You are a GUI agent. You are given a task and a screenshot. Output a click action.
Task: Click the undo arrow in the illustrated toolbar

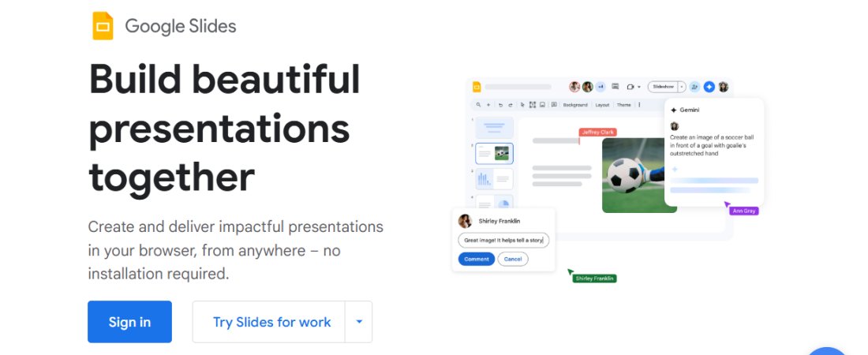point(500,105)
